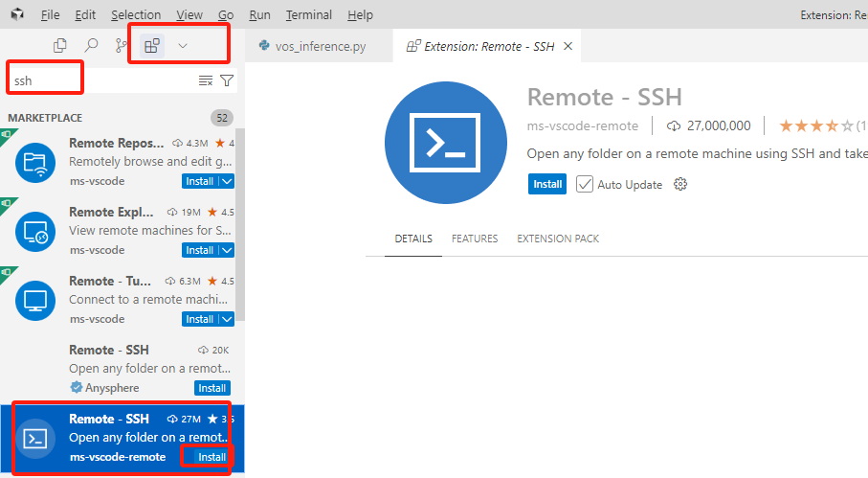The image size is (868, 478).
Task: Click the selected Remote - SSH terminal icon in list
Action: coord(35,439)
